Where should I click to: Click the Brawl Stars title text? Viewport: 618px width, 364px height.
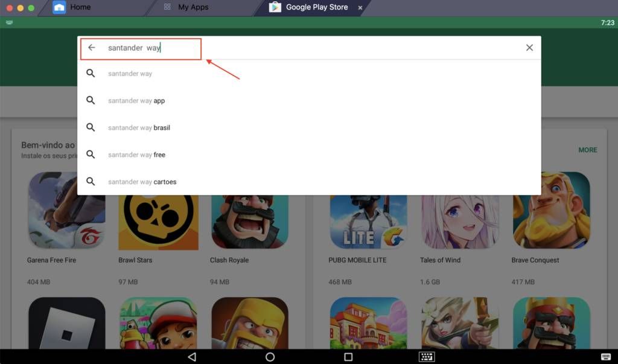(135, 260)
